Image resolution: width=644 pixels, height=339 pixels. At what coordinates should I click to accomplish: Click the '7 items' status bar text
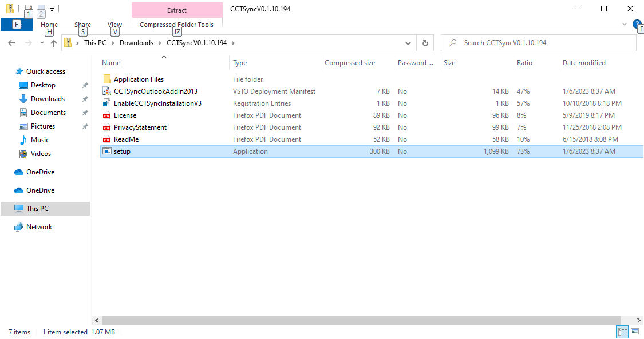click(x=19, y=332)
